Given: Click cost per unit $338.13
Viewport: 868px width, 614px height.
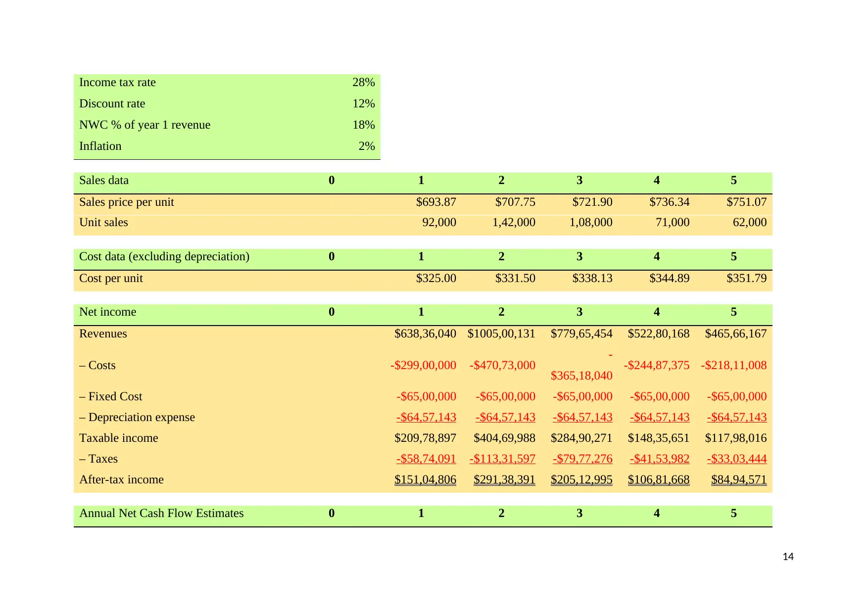Looking at the screenshot, I should tap(592, 278).
